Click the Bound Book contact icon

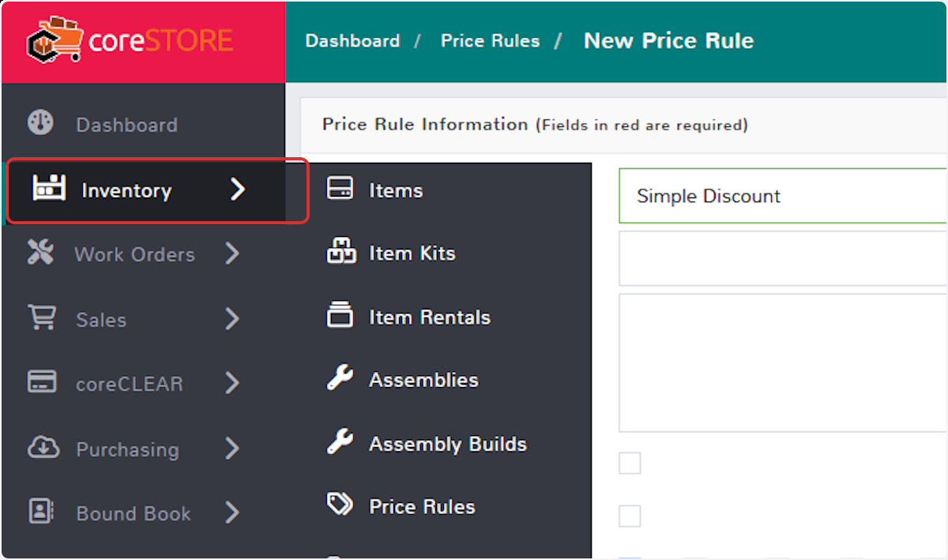coord(40,512)
